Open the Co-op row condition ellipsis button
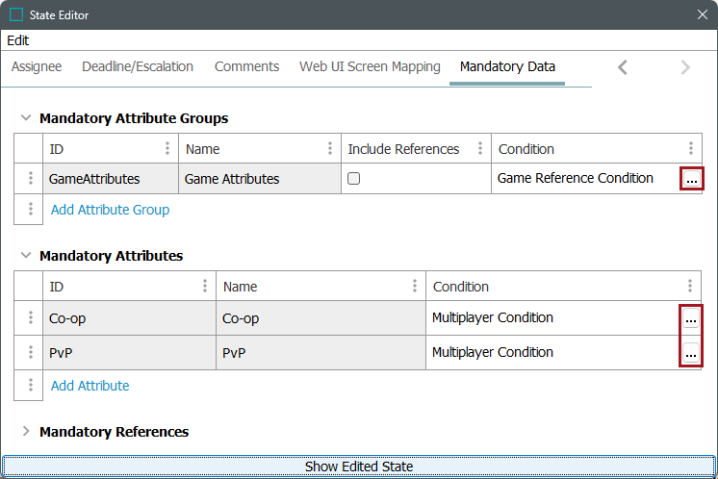Screen dimensions: 718x479 (691, 318)
